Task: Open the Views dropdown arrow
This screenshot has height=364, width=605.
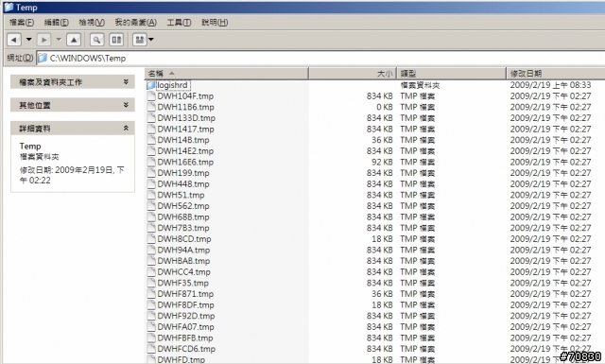Action: (x=151, y=40)
